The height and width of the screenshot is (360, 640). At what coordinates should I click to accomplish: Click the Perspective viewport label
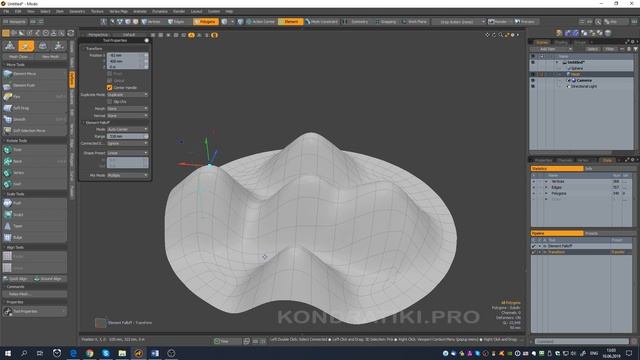coord(98,35)
